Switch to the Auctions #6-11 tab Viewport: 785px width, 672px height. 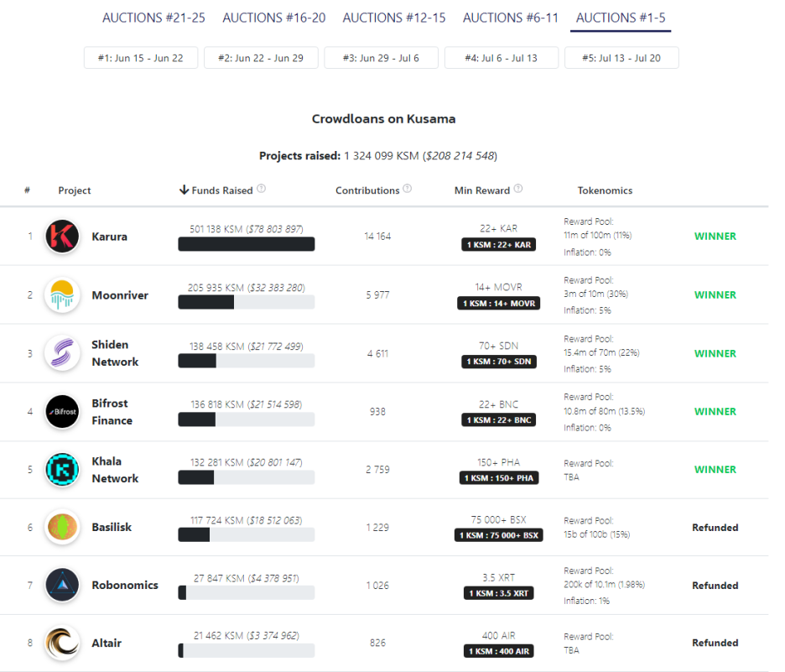point(510,18)
